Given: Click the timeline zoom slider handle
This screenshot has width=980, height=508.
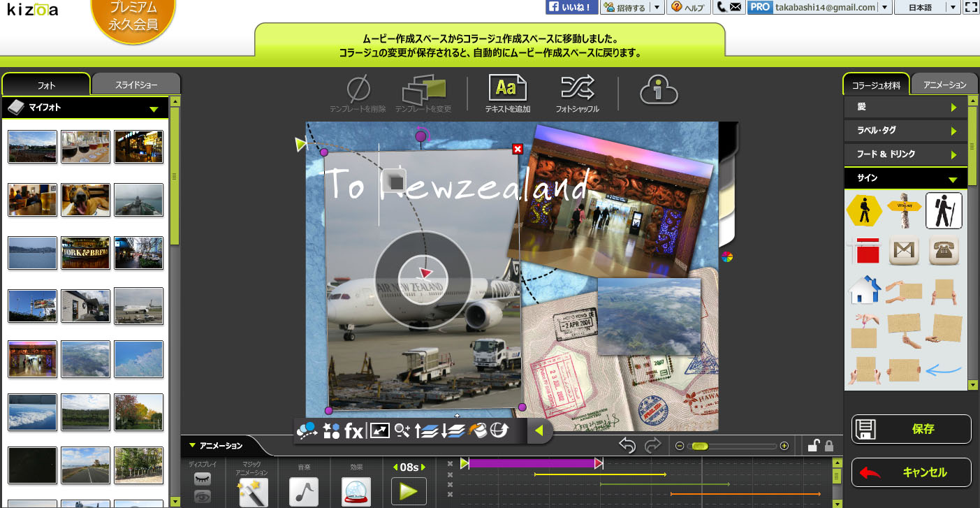Looking at the screenshot, I should pos(701,446).
